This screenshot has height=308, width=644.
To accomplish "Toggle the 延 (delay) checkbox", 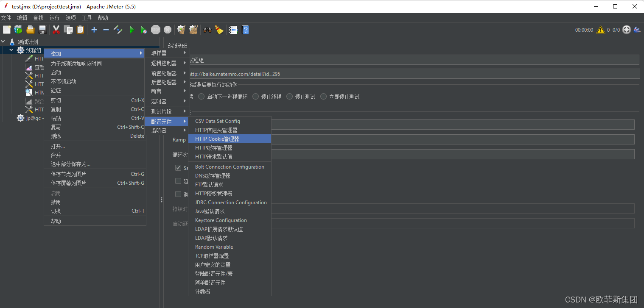I will pyautogui.click(x=178, y=181).
